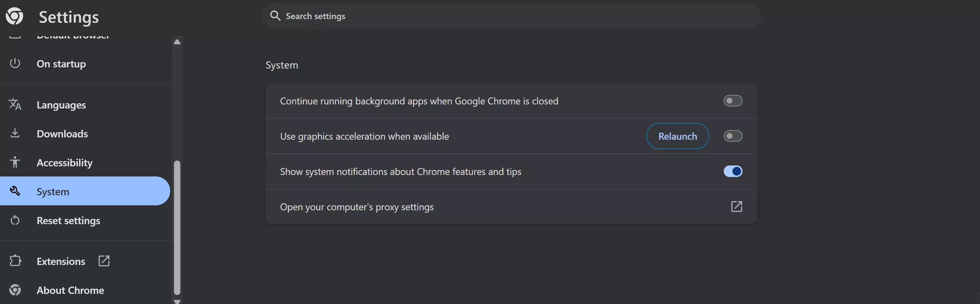Click the Reset settings restore icon

pyautogui.click(x=15, y=220)
